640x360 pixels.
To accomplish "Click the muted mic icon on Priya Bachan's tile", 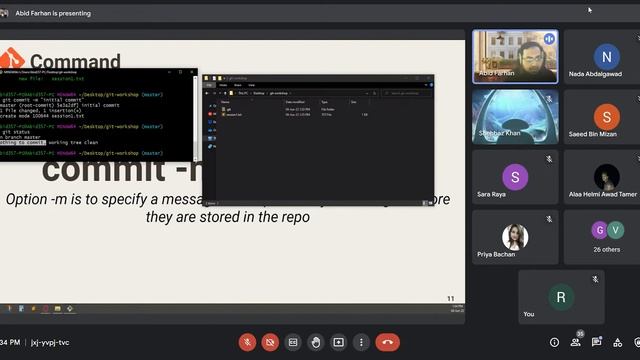I will [x=549, y=219].
